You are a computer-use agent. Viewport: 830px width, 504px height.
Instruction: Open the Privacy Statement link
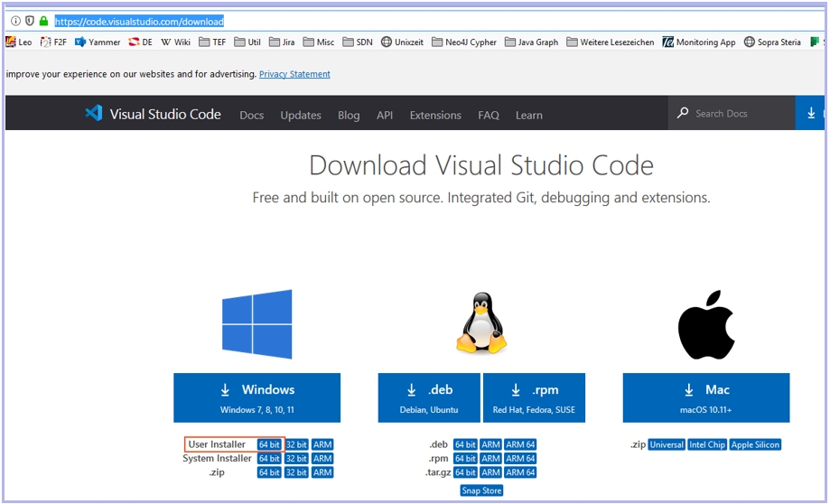pyautogui.click(x=294, y=74)
